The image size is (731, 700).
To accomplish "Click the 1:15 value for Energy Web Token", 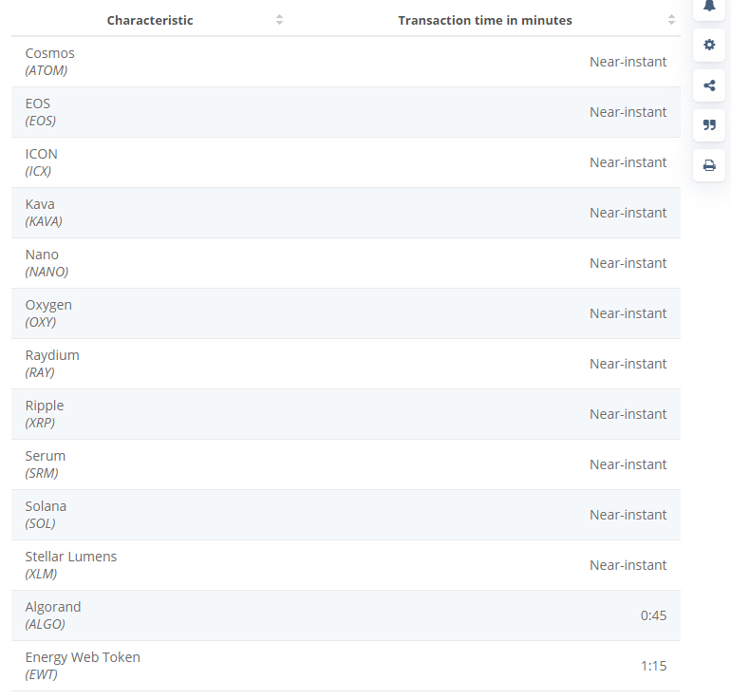I will point(653,666).
